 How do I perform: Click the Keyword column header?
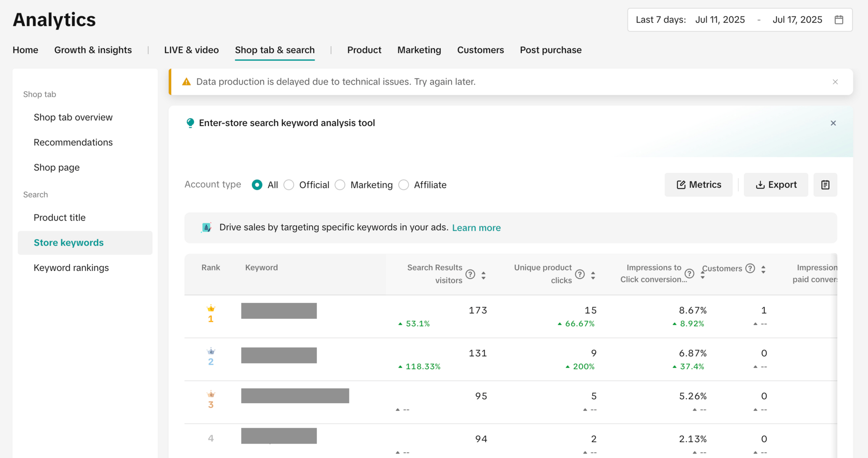[261, 268]
